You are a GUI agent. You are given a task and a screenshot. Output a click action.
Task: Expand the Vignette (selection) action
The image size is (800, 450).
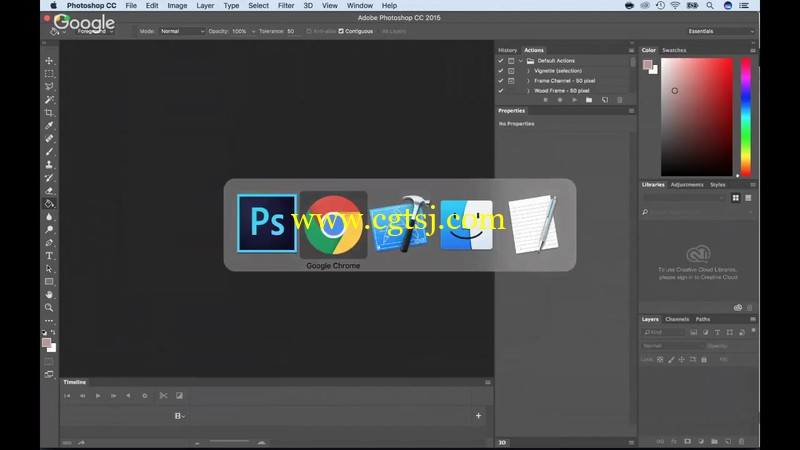coord(528,71)
